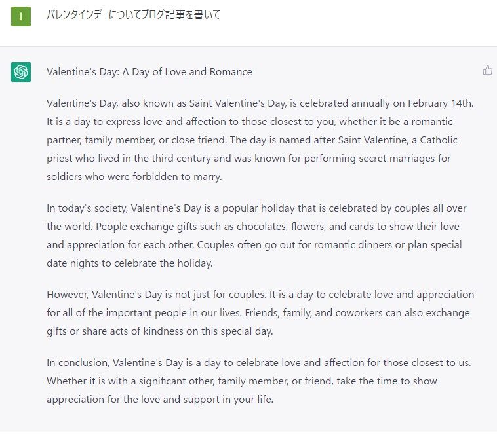Click the paragraph starting 'However, Valentine's Day'
Viewport: 497px width, 448px height.
[260, 313]
